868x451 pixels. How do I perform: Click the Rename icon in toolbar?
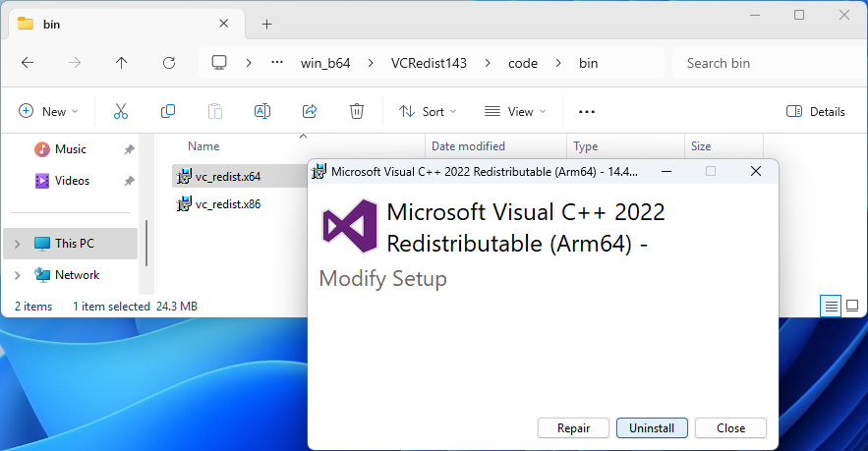pyautogui.click(x=262, y=111)
